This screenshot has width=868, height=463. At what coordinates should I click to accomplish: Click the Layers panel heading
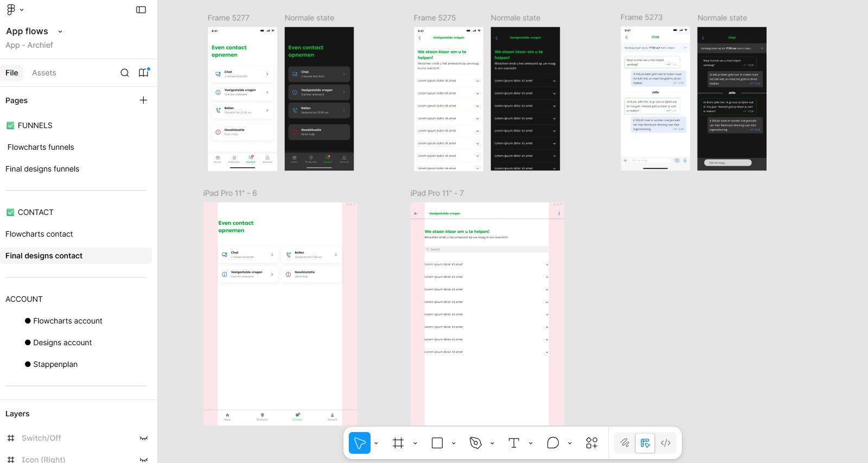[17, 414]
